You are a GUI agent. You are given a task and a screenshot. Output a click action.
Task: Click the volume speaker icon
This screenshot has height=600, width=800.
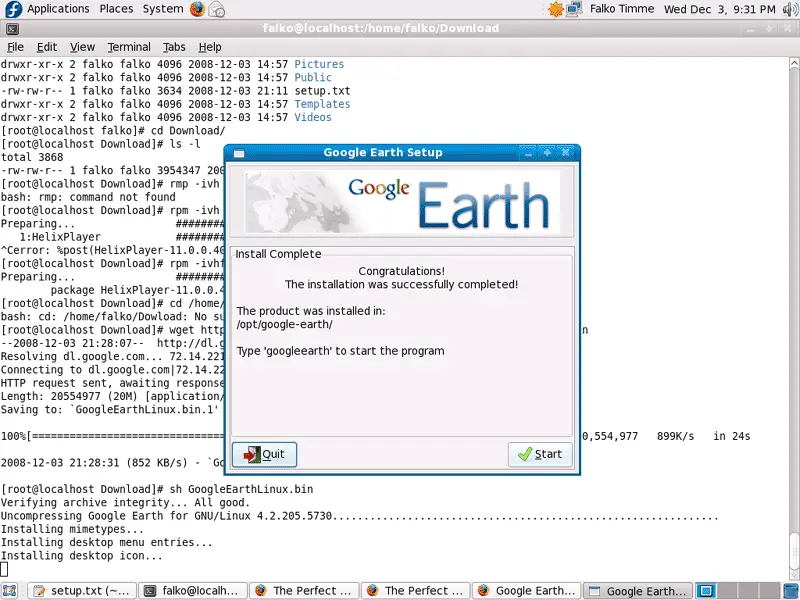click(791, 9)
